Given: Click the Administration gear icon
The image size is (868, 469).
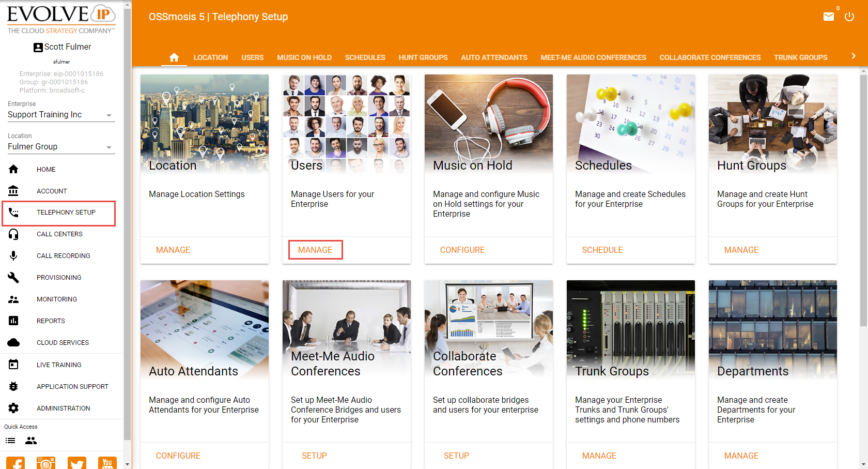Looking at the screenshot, I should tap(13, 408).
